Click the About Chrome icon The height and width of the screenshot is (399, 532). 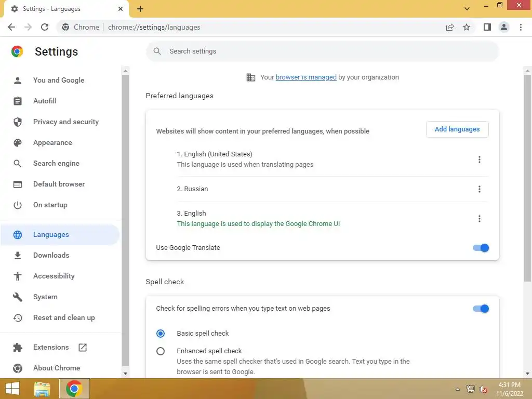pyautogui.click(x=18, y=368)
